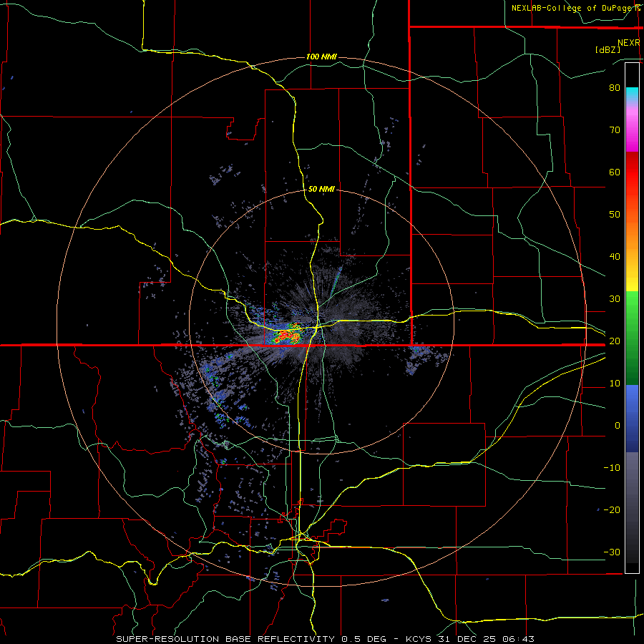
Task: Click the 10 value on the dBZ scale
Action: [x=615, y=384]
